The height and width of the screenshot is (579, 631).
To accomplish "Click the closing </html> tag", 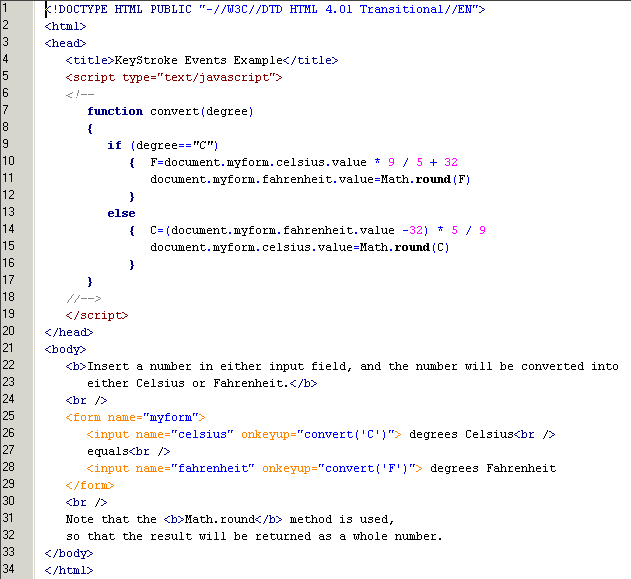I will [x=69, y=569].
